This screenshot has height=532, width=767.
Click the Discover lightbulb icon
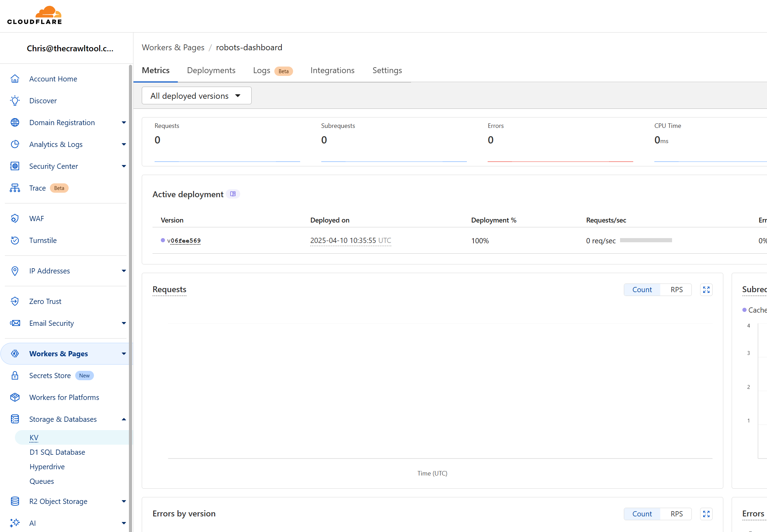(x=15, y=101)
